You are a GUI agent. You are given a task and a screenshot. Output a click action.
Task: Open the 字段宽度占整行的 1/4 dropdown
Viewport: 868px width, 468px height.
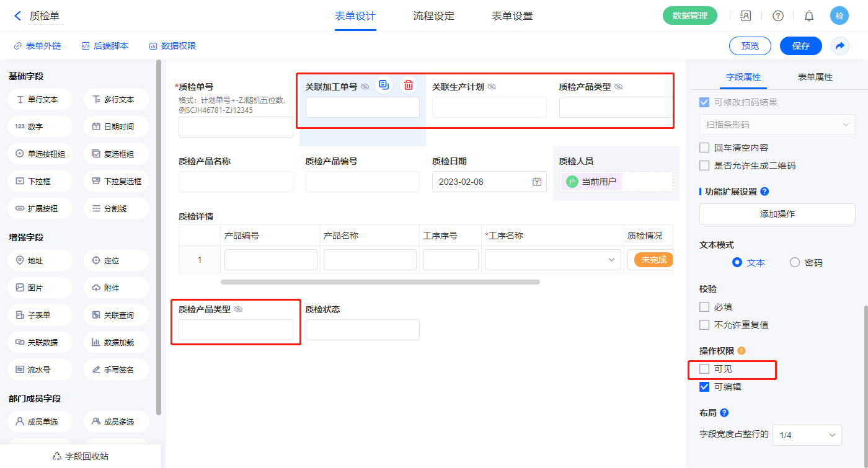pos(807,435)
